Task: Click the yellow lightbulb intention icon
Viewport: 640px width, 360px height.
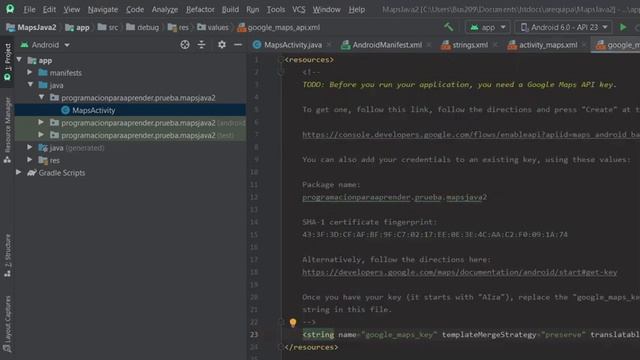Action: coord(293,323)
